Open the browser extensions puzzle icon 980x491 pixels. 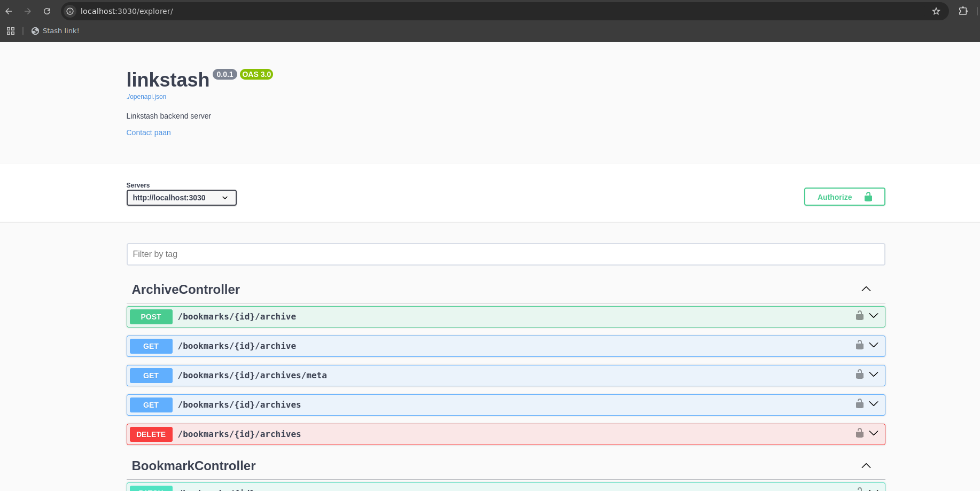(x=963, y=11)
